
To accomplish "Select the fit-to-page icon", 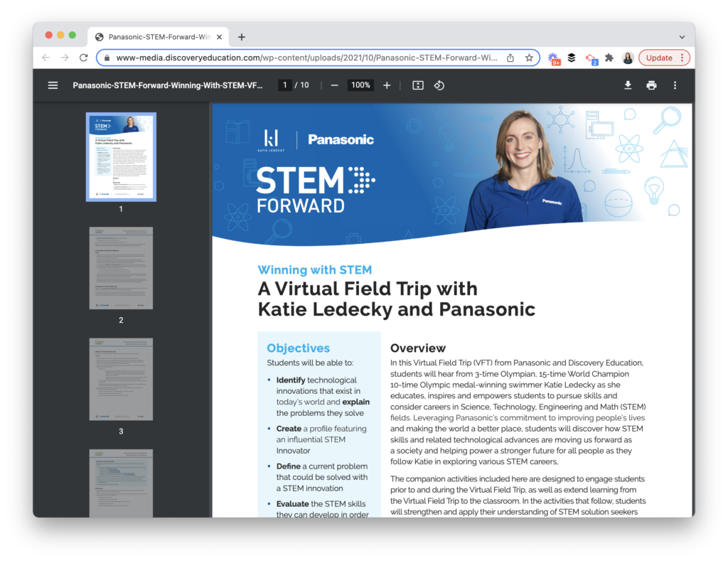I will point(418,85).
